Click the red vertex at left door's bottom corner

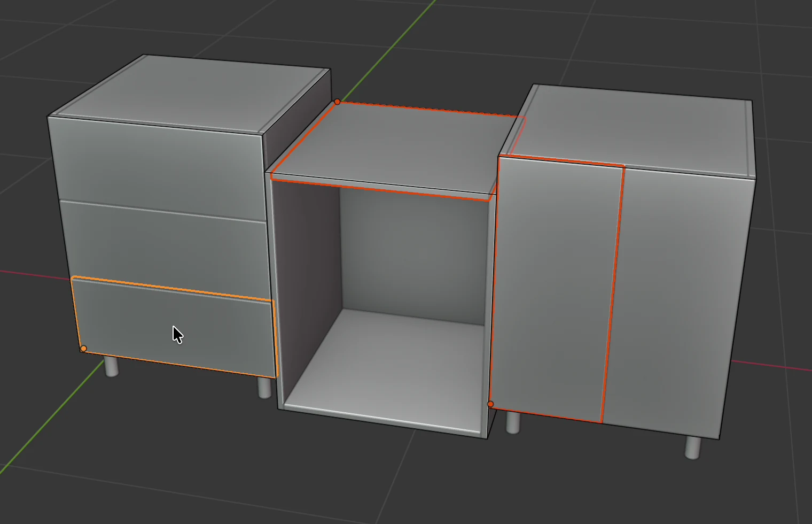[490, 404]
